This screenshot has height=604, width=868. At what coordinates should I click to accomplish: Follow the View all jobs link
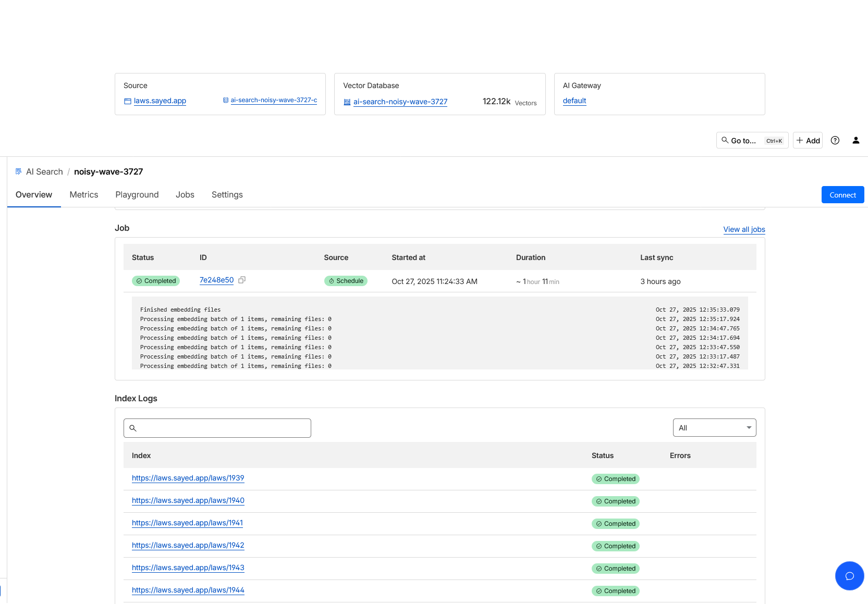(744, 229)
